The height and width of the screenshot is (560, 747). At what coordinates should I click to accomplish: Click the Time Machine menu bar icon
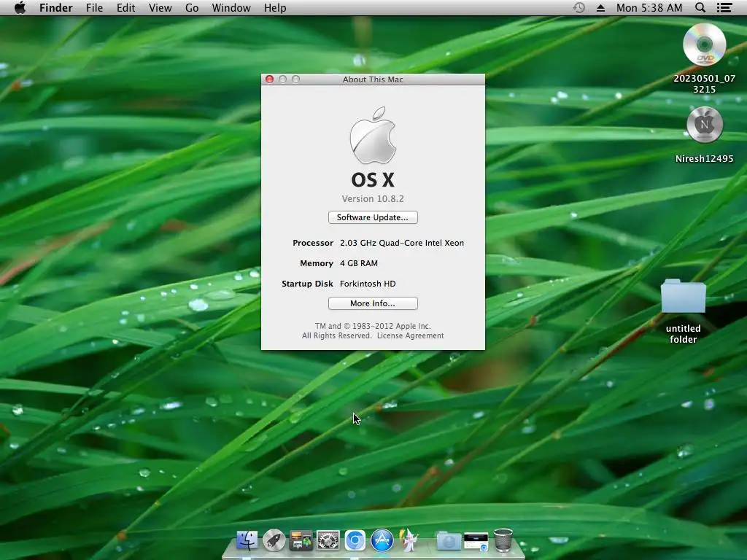578,7
